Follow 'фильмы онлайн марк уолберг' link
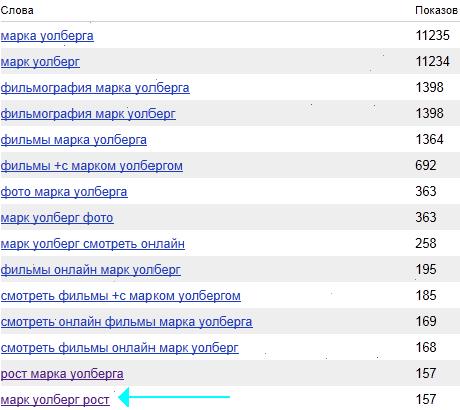 (x=91, y=270)
